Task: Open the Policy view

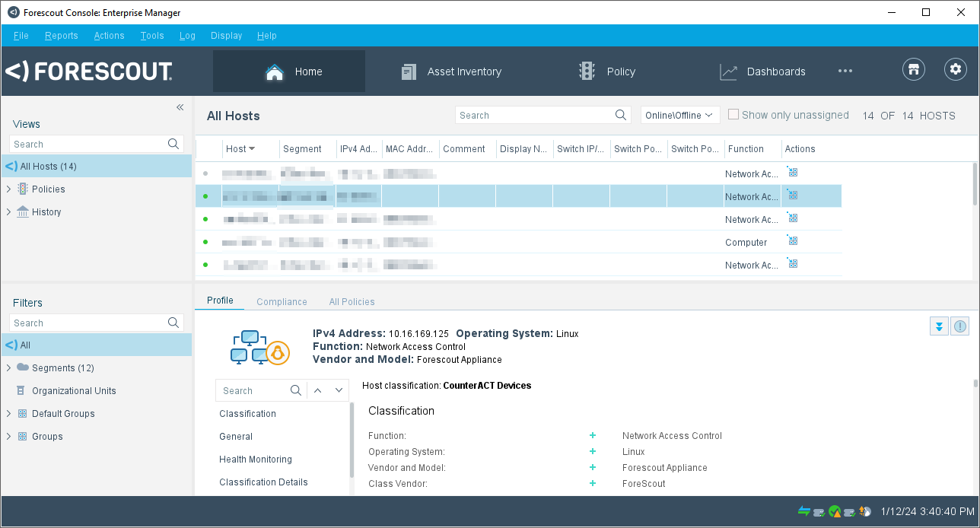Action: point(606,72)
